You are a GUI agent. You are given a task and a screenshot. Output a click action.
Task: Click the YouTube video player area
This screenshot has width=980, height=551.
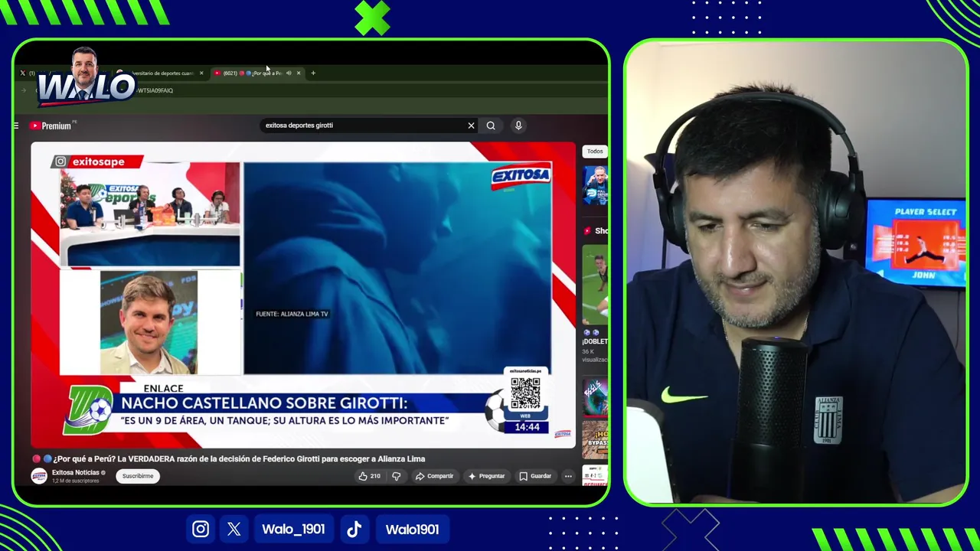[303, 295]
